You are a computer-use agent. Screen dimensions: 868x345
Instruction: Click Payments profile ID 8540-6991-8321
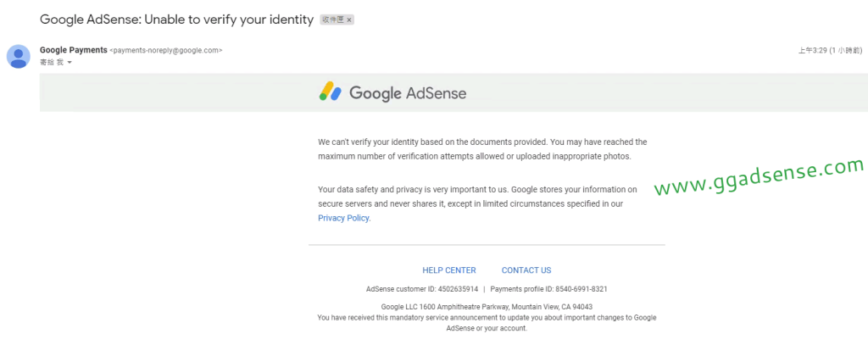point(548,289)
